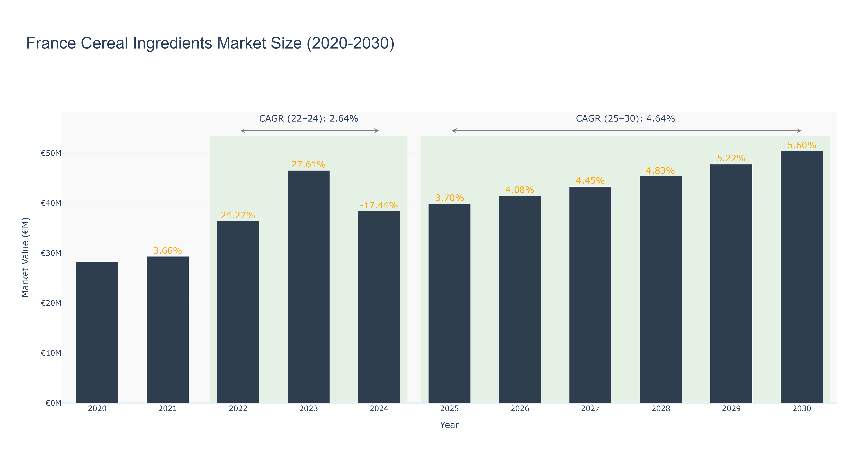Click the €40M y-axis tick label

pyautogui.click(x=51, y=204)
